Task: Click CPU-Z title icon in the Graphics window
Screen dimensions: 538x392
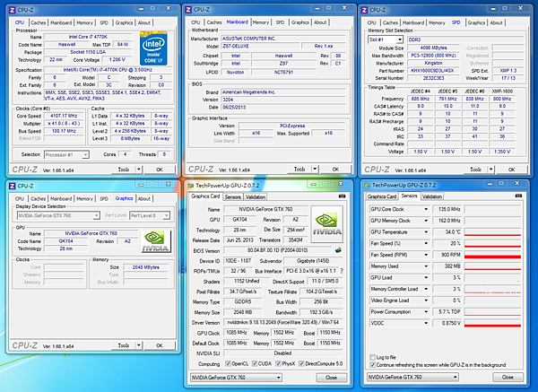Action: click(13, 186)
